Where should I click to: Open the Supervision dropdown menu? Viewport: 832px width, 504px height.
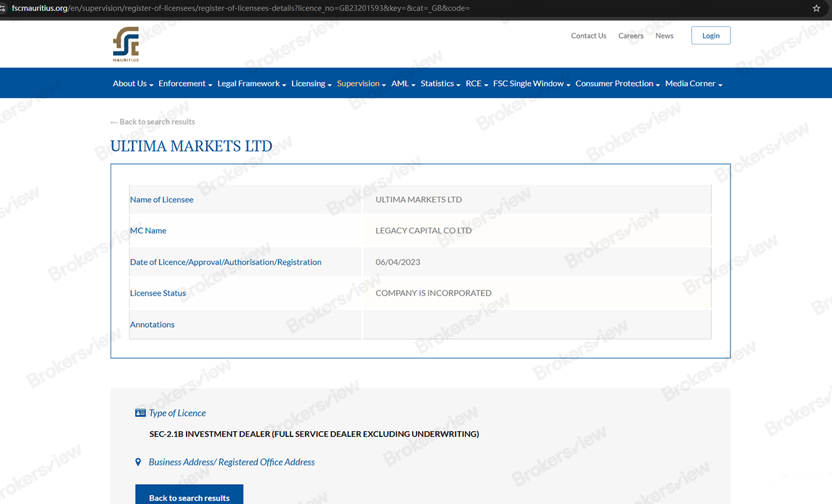tap(360, 83)
